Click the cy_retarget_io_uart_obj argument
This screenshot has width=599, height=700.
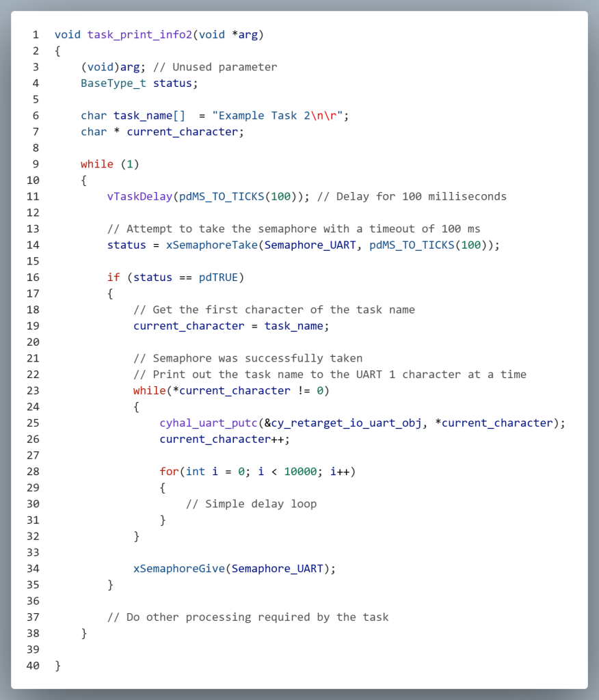346,423
